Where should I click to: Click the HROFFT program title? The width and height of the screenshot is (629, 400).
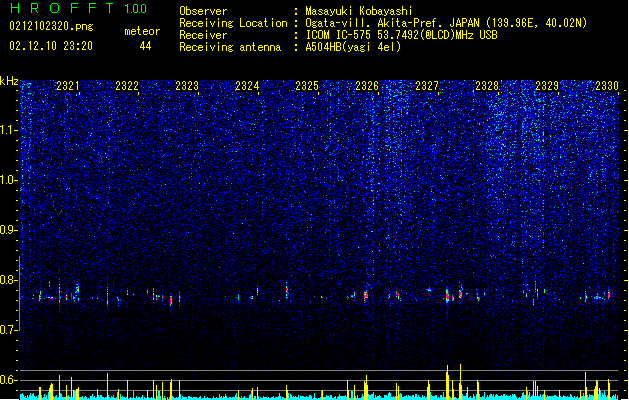[62, 8]
